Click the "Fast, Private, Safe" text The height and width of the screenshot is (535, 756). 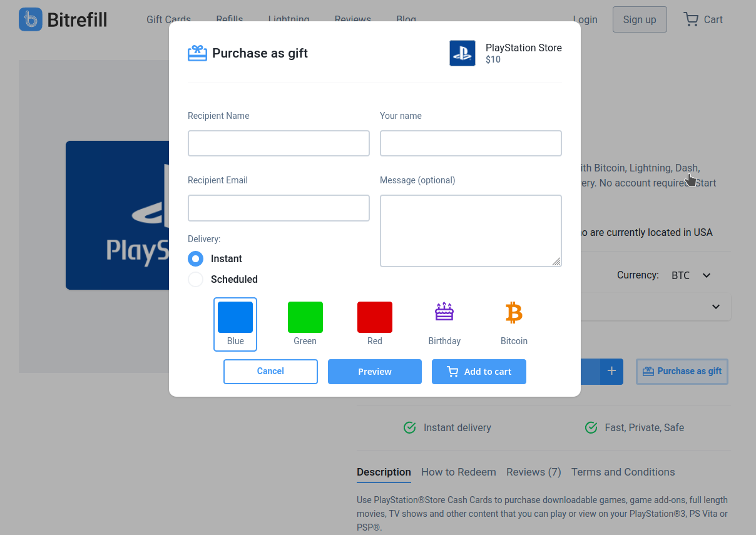pyautogui.click(x=645, y=427)
